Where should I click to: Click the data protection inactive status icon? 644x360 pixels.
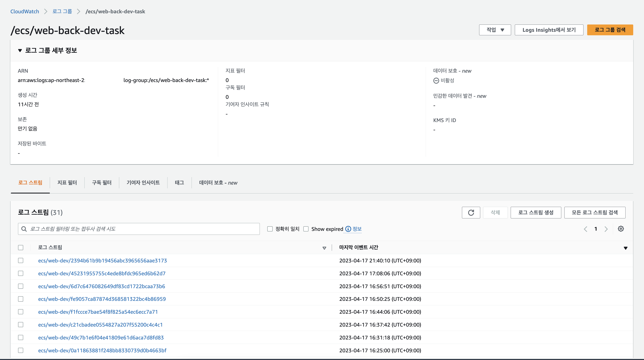tap(436, 81)
